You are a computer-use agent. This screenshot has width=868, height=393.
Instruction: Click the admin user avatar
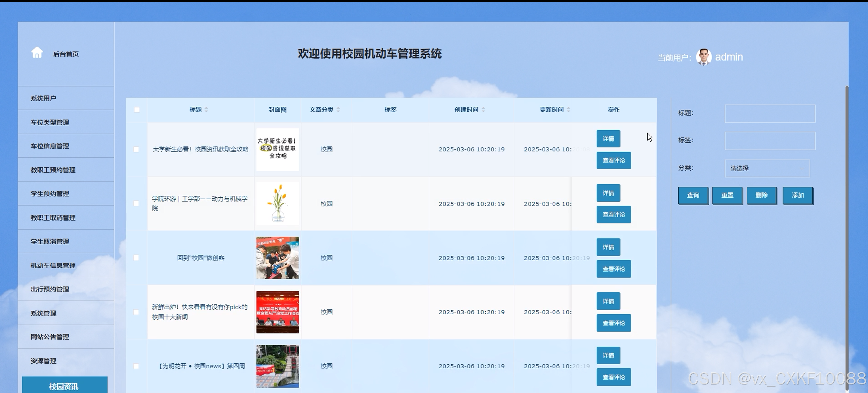pyautogui.click(x=704, y=57)
